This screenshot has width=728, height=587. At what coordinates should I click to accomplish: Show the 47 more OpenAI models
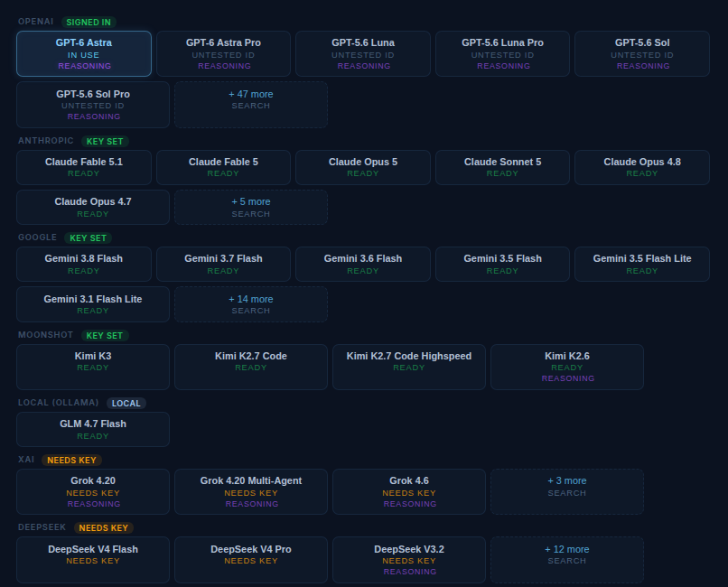click(251, 105)
